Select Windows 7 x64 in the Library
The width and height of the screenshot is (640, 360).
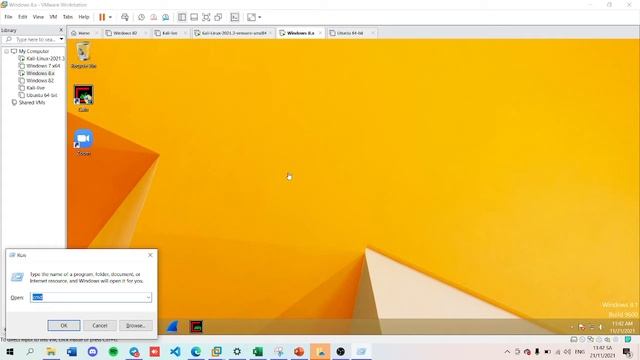coord(40,66)
